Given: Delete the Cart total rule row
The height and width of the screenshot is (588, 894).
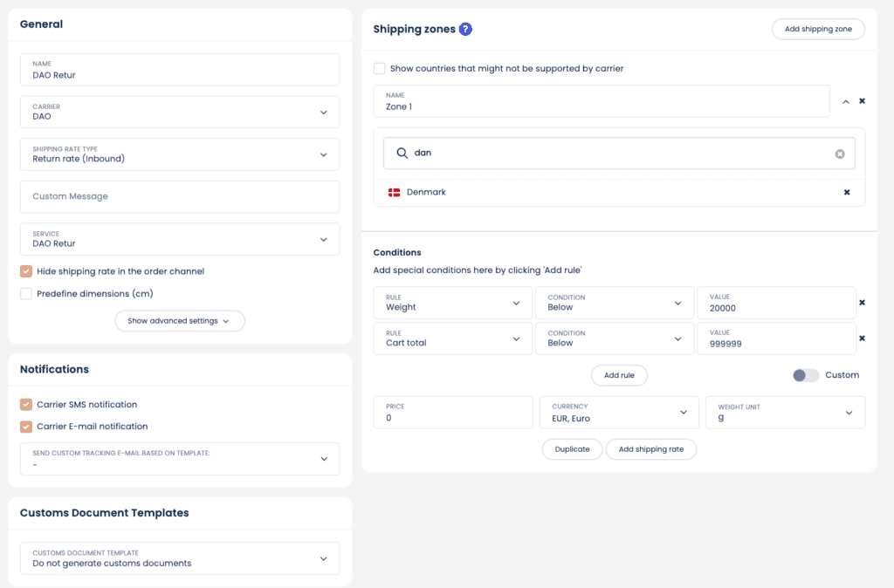Looking at the screenshot, I should coord(862,338).
